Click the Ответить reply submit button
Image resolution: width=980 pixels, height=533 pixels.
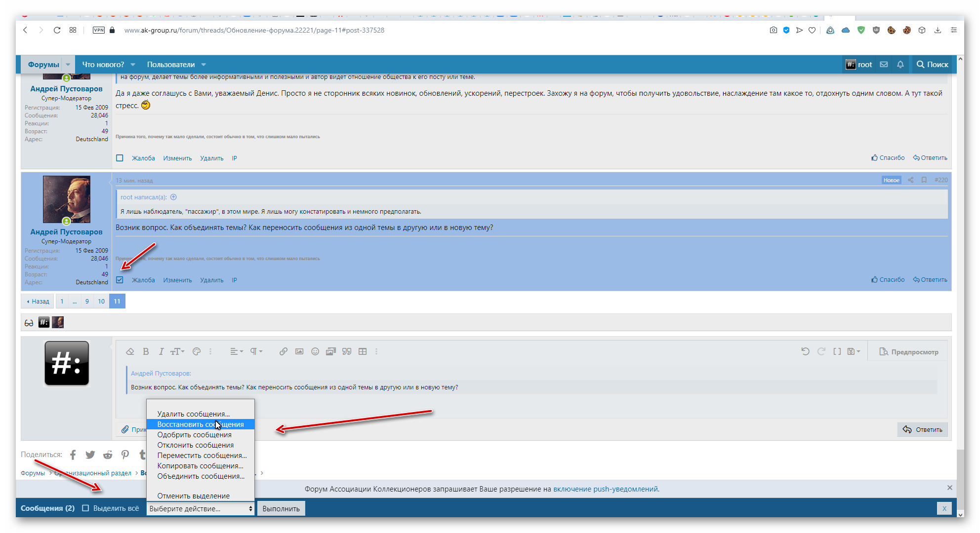click(923, 429)
